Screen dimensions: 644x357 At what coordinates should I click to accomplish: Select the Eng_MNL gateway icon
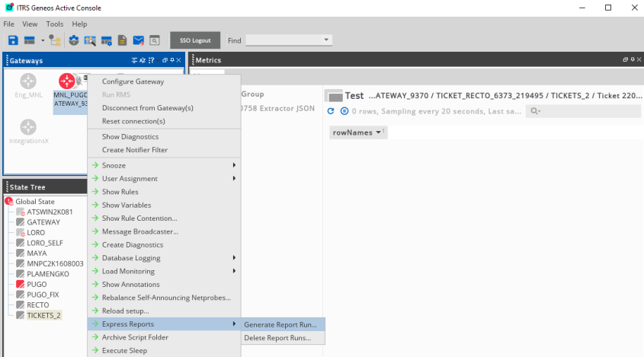tap(28, 81)
